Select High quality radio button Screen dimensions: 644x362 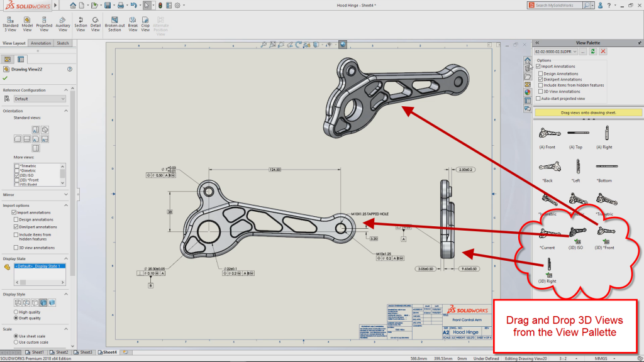click(16, 312)
